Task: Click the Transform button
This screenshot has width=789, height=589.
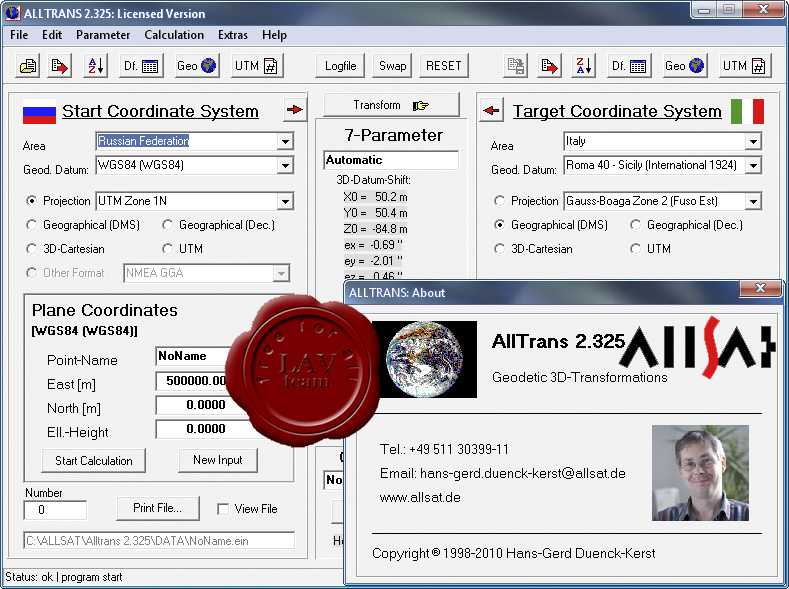Action: [391, 105]
